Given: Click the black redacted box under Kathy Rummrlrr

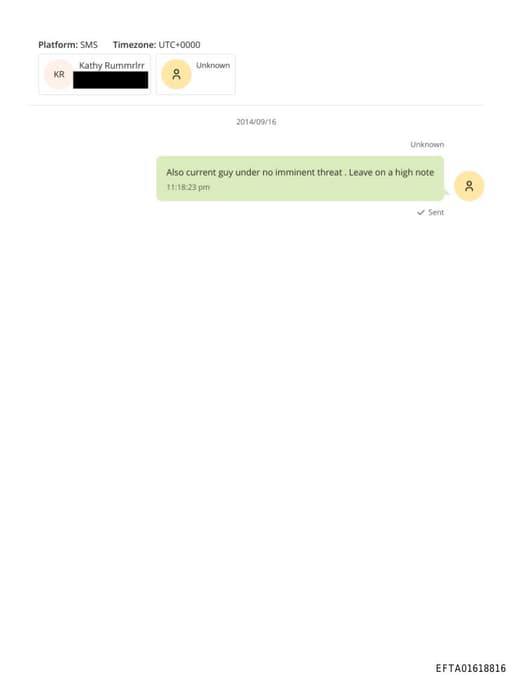Looking at the screenshot, I should click(x=111, y=80).
